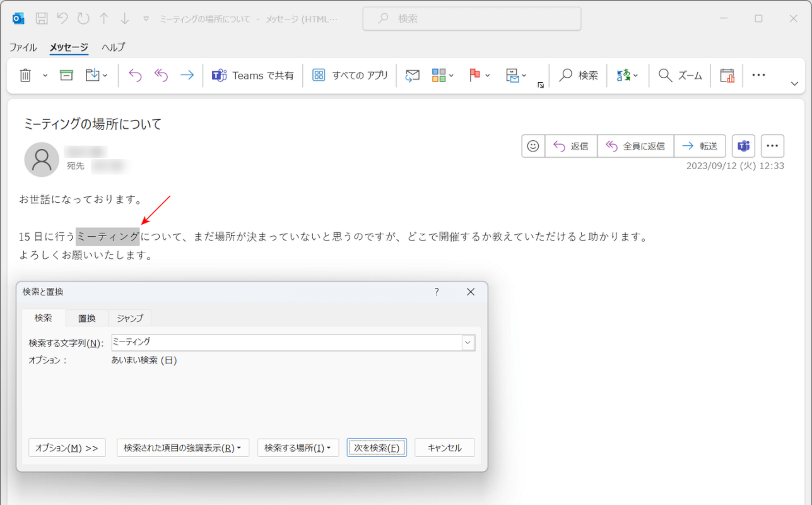Switch to the 置換 tab
Image resolution: width=812 pixels, height=505 pixels.
click(87, 318)
